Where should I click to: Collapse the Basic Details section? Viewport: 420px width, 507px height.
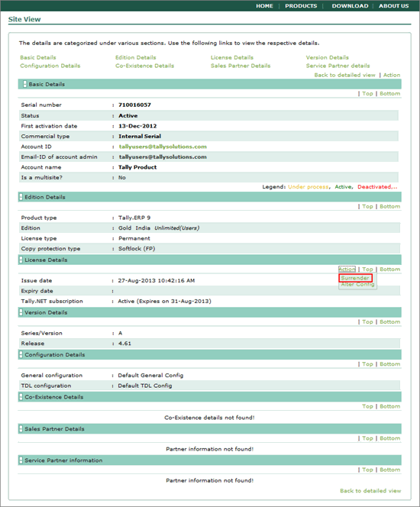click(25, 84)
